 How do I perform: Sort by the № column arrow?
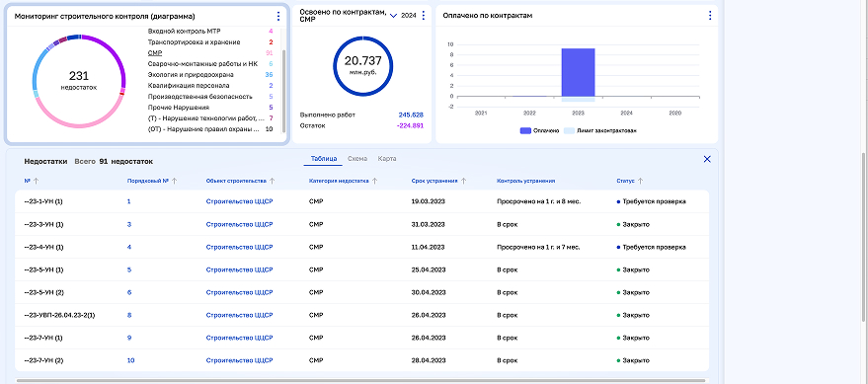(x=37, y=181)
